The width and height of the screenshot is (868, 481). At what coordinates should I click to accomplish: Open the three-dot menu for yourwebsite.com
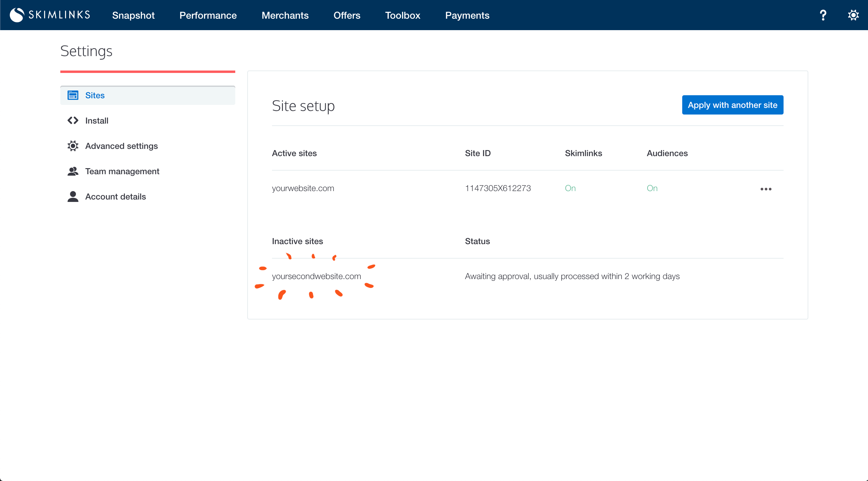[x=765, y=189]
